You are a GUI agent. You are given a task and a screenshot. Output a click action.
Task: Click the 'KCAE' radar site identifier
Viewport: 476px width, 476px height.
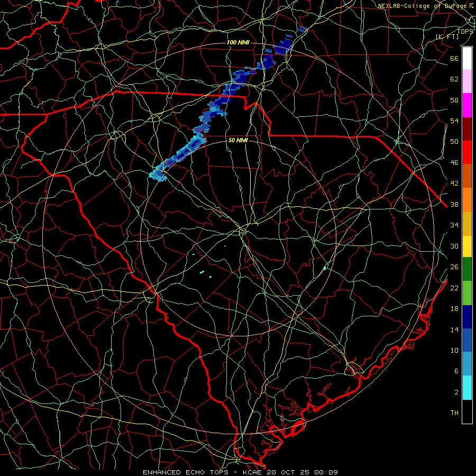(253, 472)
